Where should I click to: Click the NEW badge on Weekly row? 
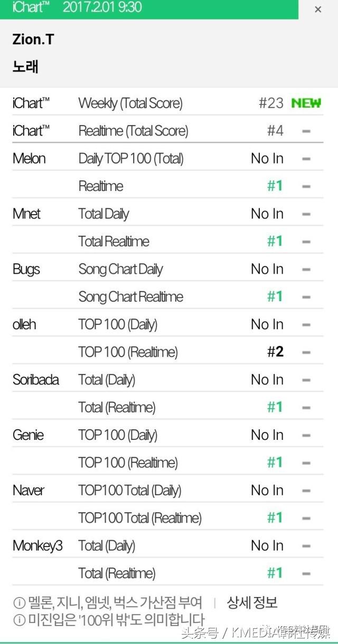(306, 103)
